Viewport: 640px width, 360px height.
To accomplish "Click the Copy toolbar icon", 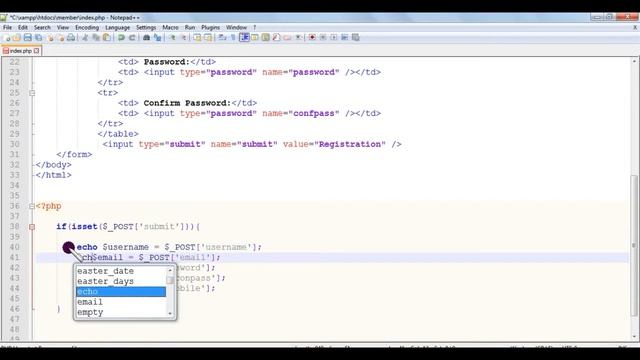I will (x=96, y=38).
